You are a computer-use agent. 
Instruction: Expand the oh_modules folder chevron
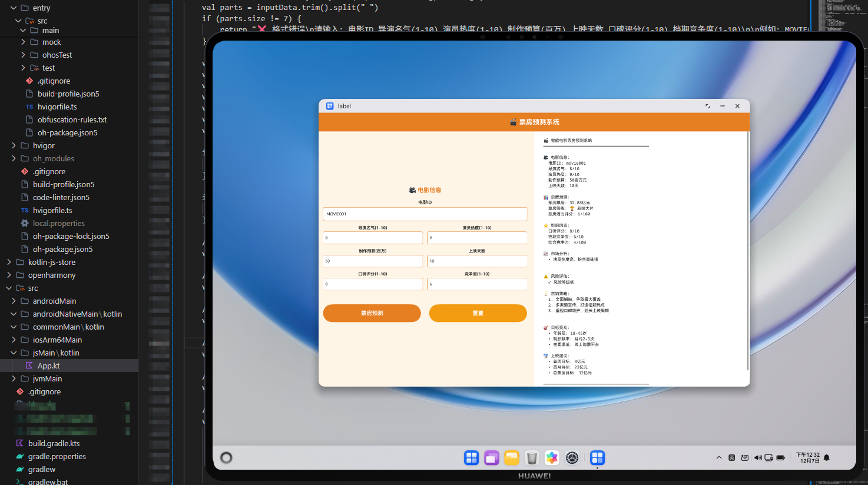click(x=14, y=158)
